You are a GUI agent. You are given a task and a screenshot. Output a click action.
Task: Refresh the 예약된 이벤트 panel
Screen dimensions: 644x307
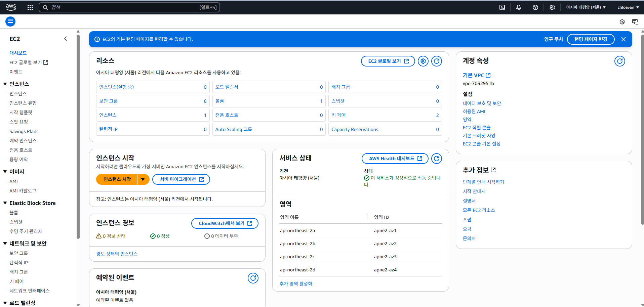point(253,278)
